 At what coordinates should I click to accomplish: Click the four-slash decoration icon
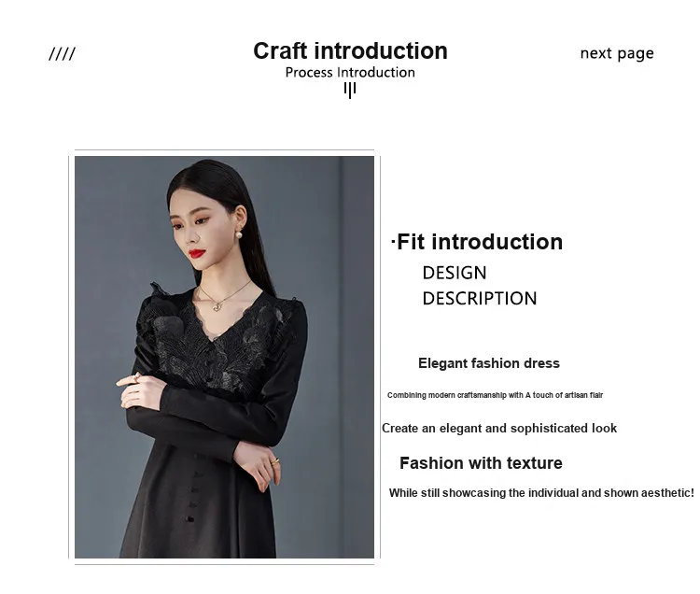tap(62, 54)
